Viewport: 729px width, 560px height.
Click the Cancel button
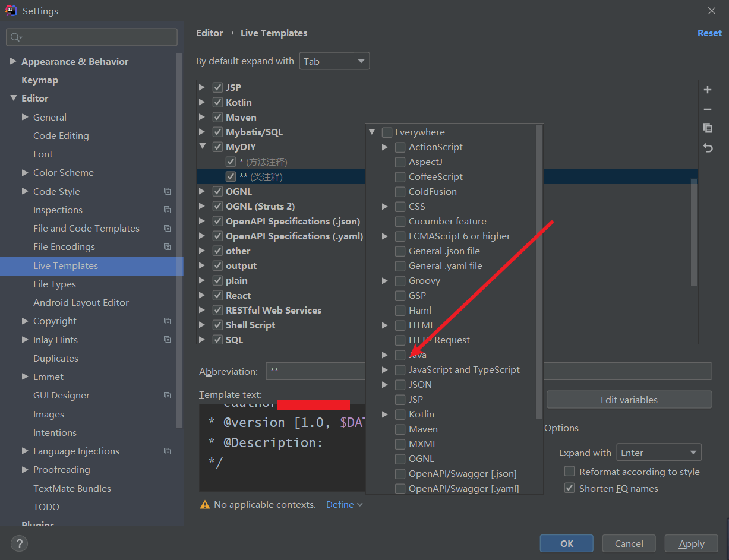629,543
